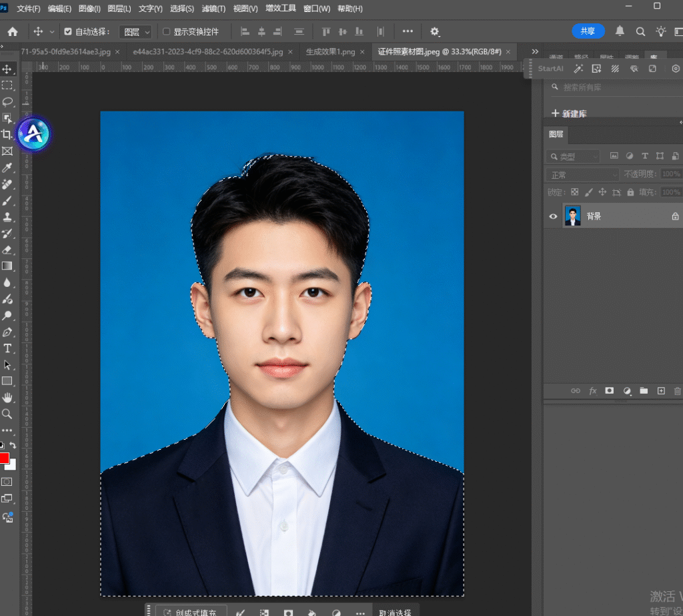
Task: Select the Horizontal Type tool
Action: pos(7,348)
